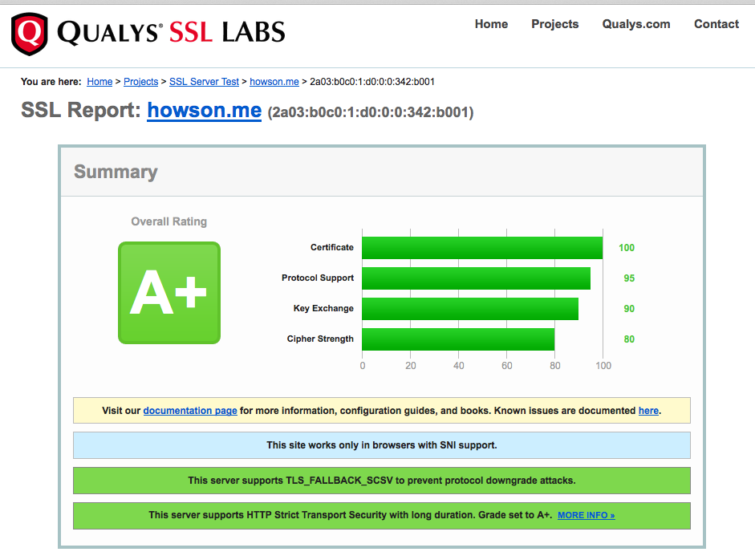Viewport: 755px width, 560px height.
Task: Click the Qualys SSL Labs wordmark
Action: pos(171,32)
